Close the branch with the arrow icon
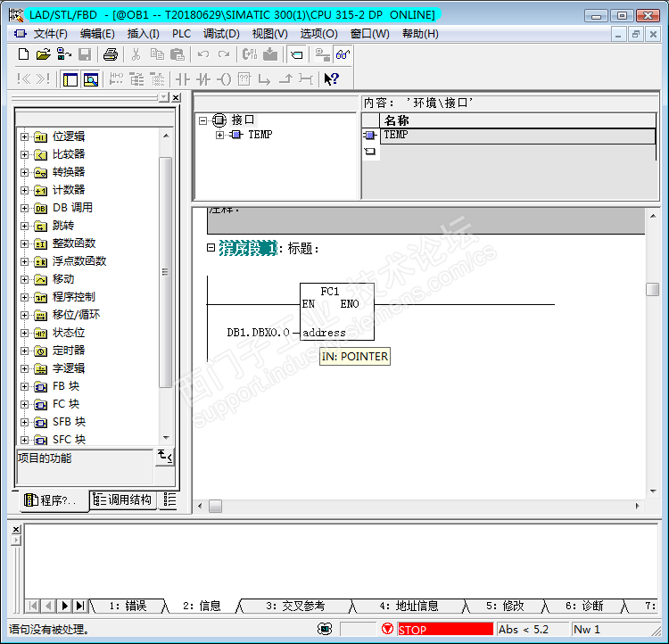This screenshot has height=644, width=669. tap(285, 79)
